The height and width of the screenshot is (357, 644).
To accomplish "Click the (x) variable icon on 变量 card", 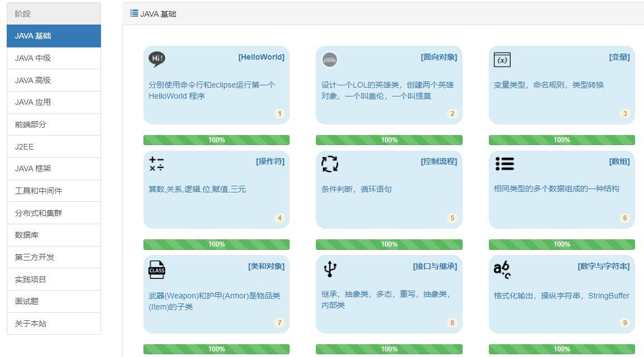I will point(502,60).
